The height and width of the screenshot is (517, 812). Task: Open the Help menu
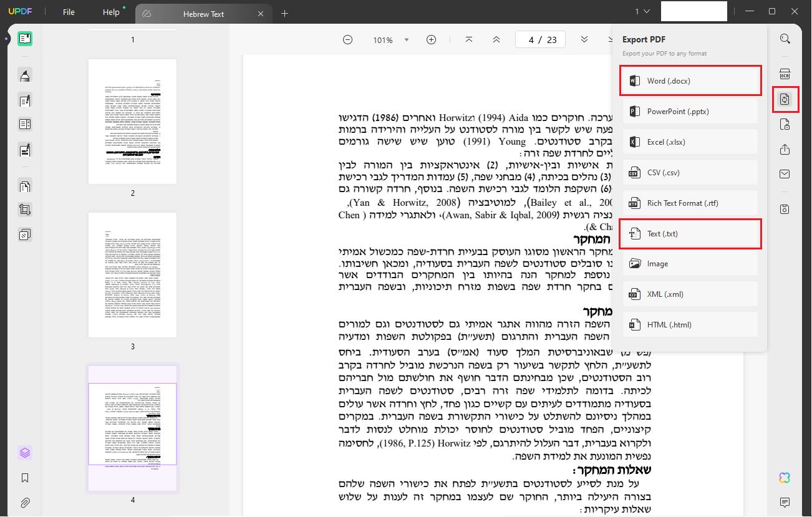(110, 11)
